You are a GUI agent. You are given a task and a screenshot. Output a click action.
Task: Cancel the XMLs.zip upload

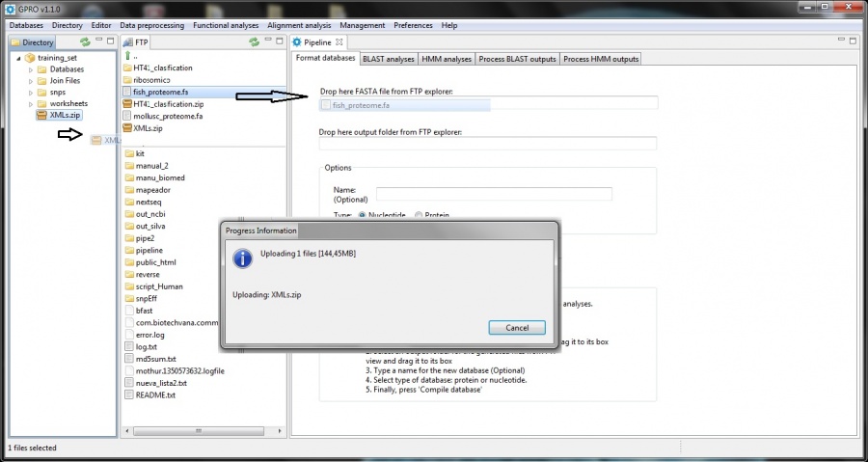[x=517, y=327]
